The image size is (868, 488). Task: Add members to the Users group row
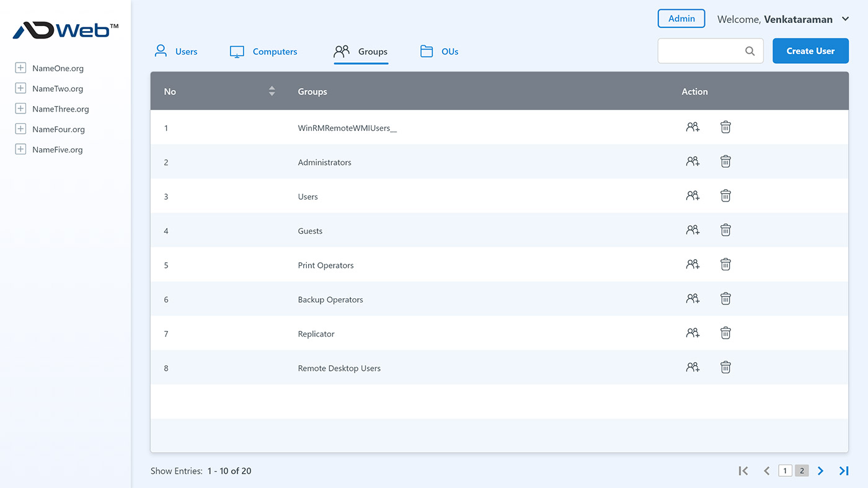coord(693,196)
